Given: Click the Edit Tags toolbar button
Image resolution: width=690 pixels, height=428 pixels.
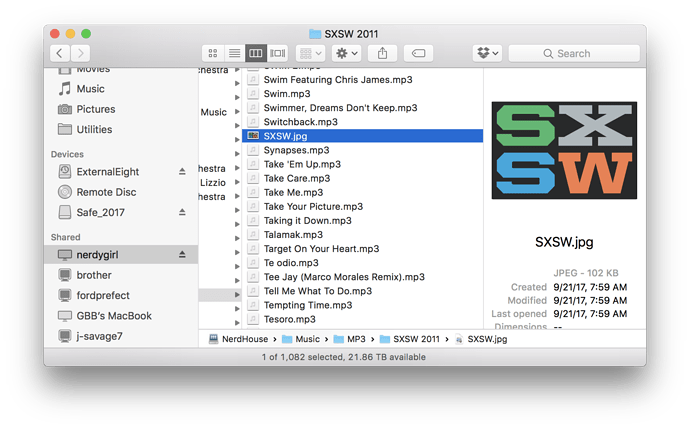Looking at the screenshot, I should (x=418, y=53).
